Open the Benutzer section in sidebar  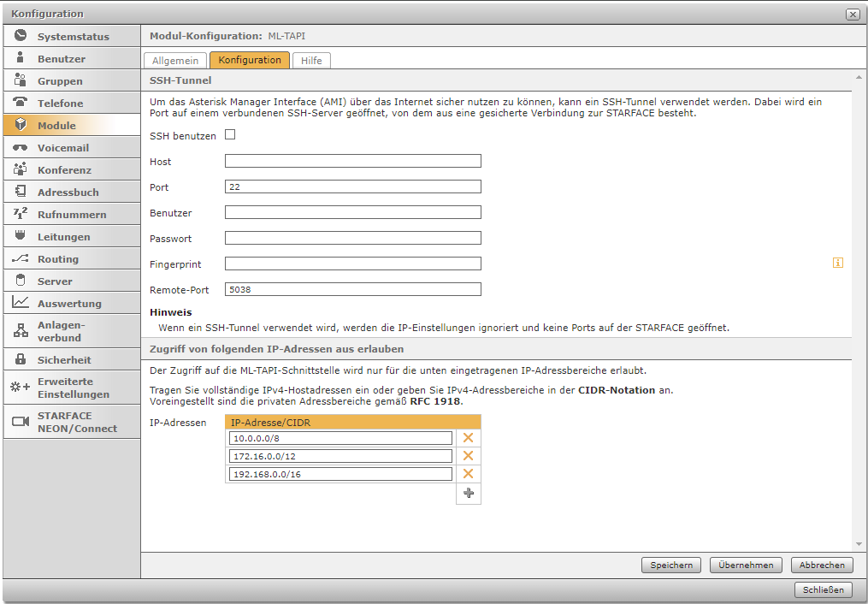click(x=62, y=59)
